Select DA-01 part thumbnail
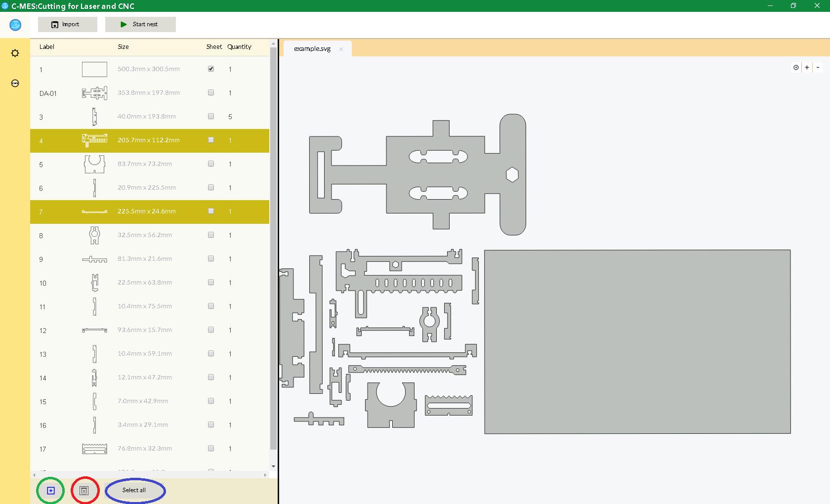 pos(94,93)
